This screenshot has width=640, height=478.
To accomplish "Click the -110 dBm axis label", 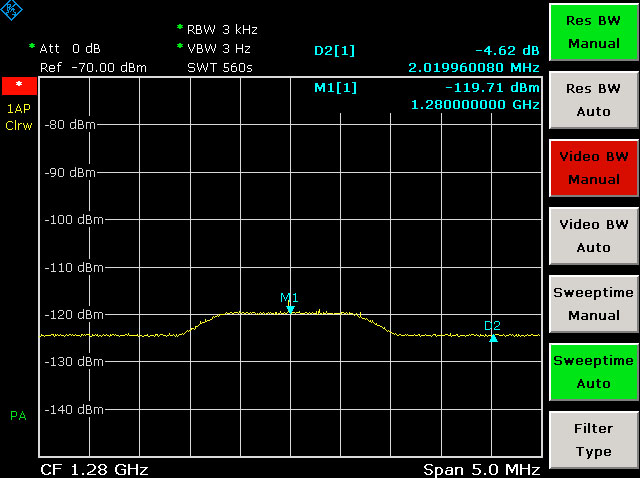I will point(74,267).
